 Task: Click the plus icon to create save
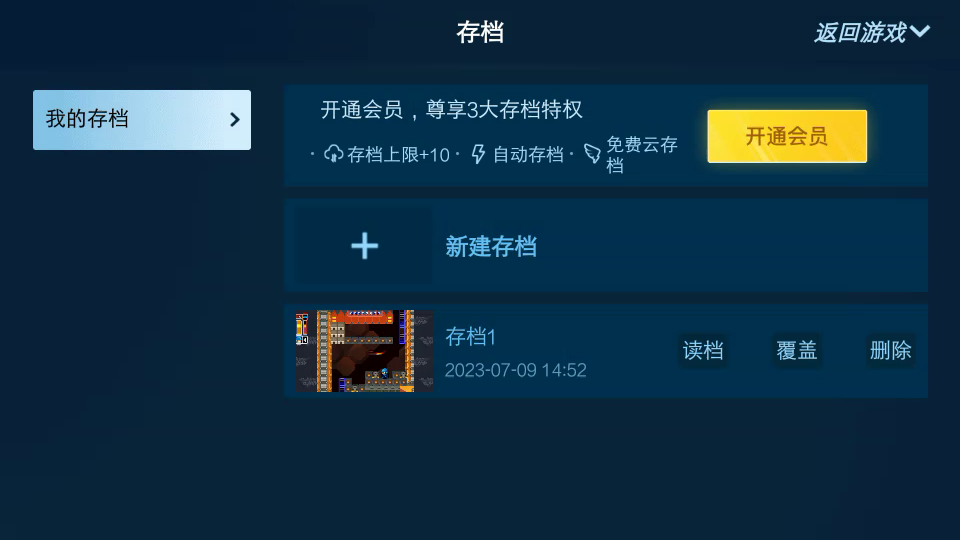pyautogui.click(x=364, y=246)
